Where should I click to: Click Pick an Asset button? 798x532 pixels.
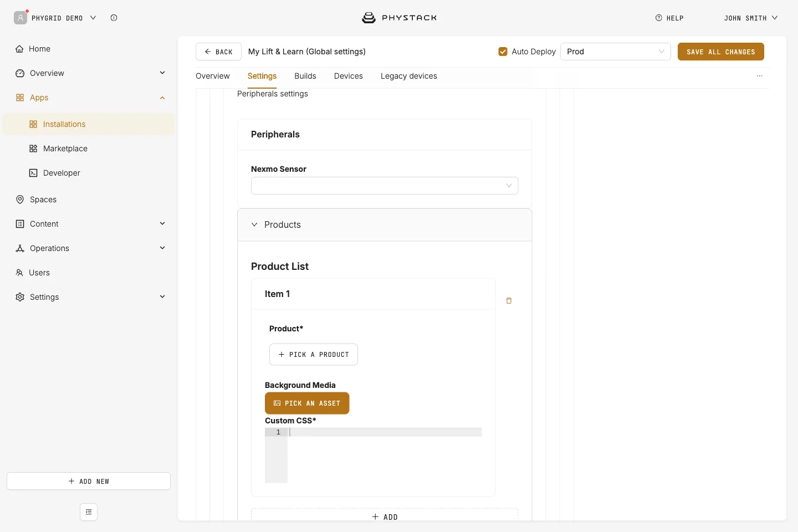point(307,403)
